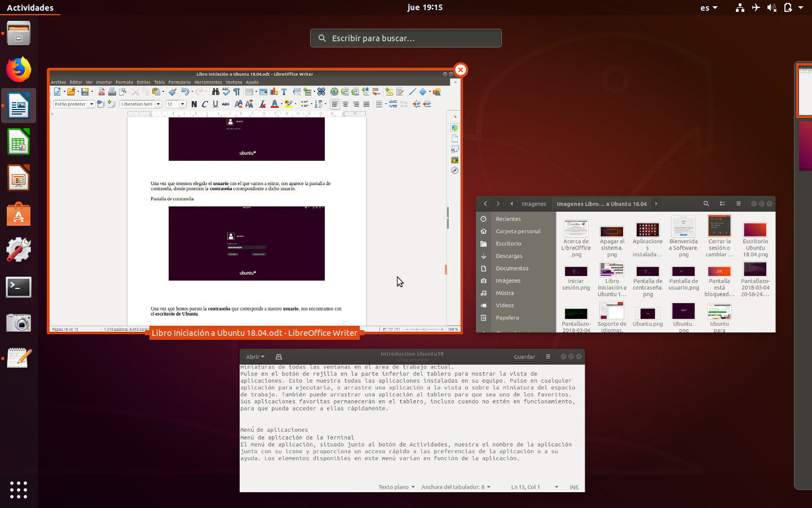The width and height of the screenshot is (812, 508).
Task: Open LibreOffice Calc from the dock
Action: tap(19, 142)
